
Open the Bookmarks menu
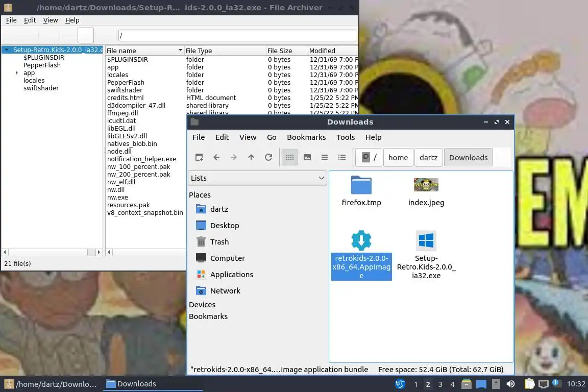click(306, 137)
